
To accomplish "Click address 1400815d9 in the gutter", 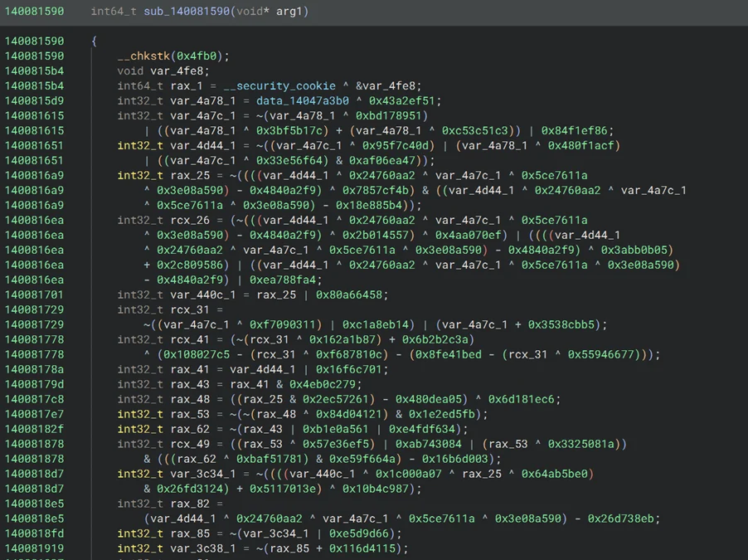I will (34, 100).
